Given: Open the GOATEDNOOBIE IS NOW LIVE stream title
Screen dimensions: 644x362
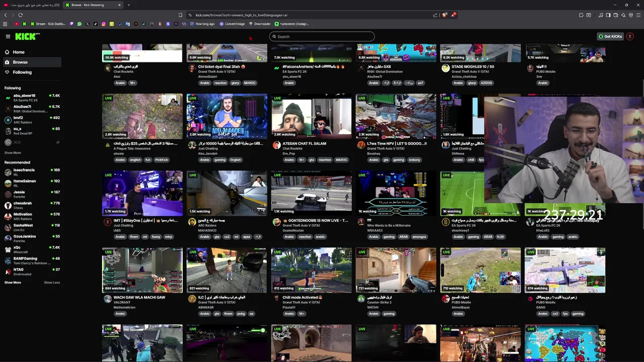Looking at the screenshot, I should pyautogui.click(x=315, y=220).
